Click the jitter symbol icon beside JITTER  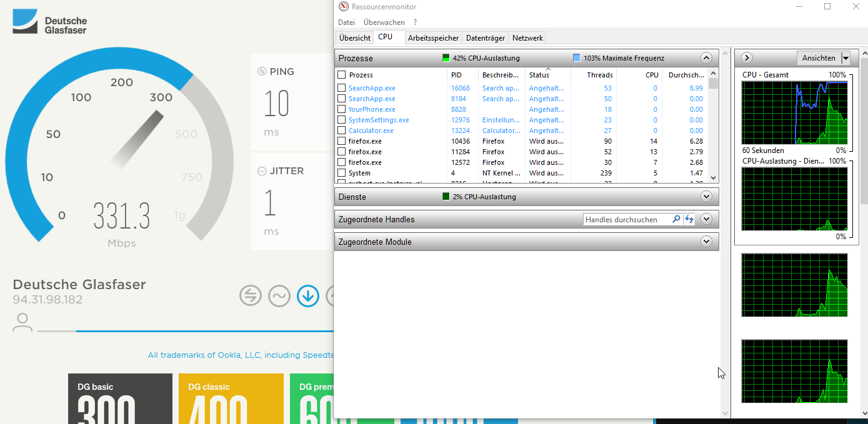262,171
